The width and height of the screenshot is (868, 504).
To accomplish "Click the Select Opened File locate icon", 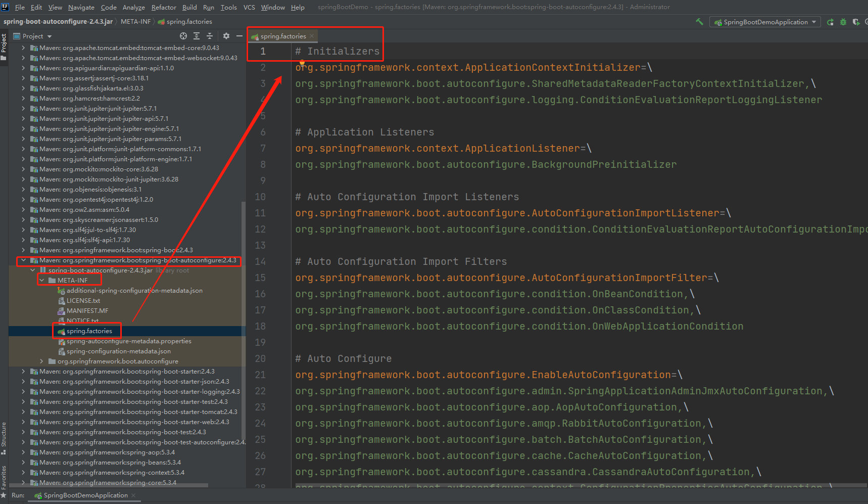I will pyautogui.click(x=183, y=36).
